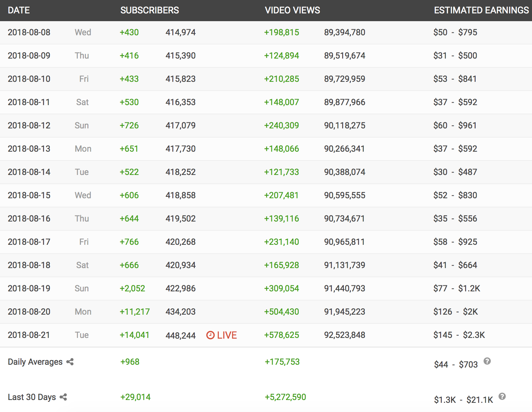The height and width of the screenshot is (412, 532).
Task: Click the Last 30 Days label
Action: (32, 397)
